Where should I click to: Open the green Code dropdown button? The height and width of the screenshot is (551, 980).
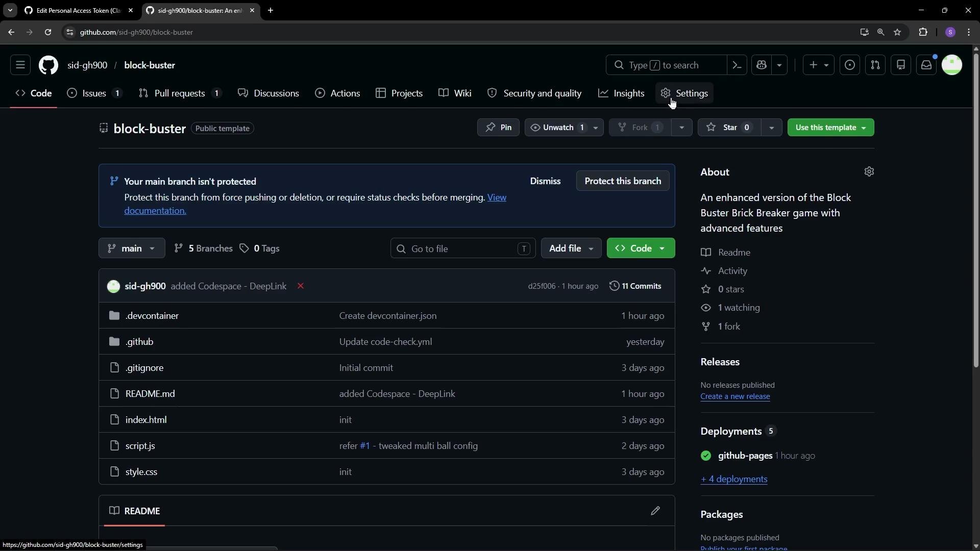(x=641, y=248)
